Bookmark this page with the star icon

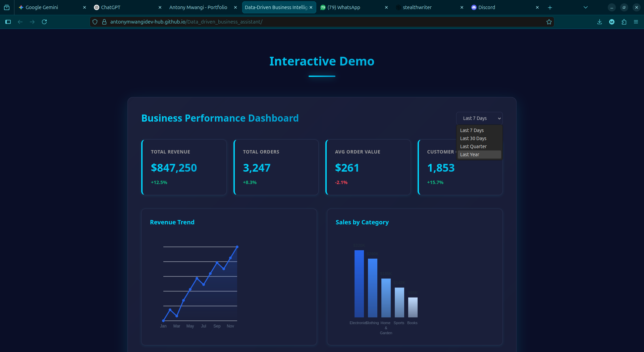point(549,22)
